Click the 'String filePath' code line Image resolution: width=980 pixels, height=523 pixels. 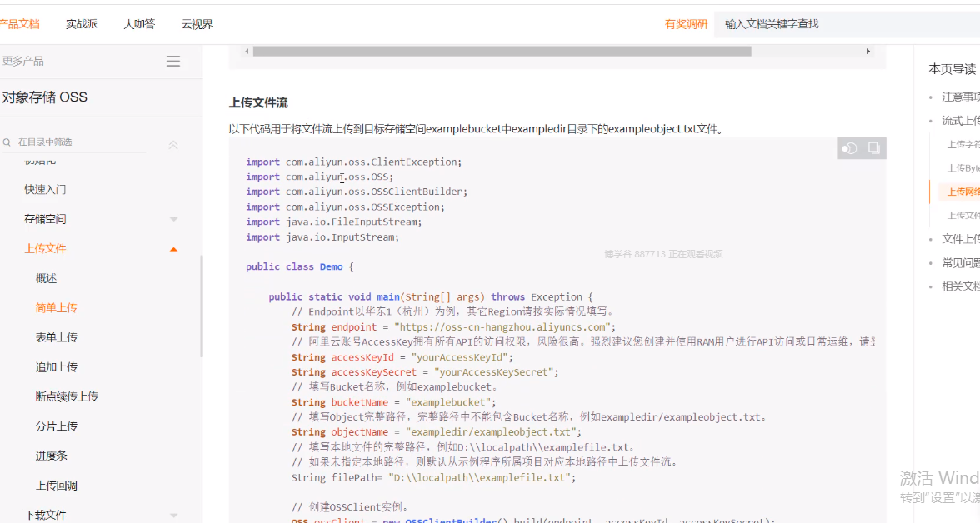433,477
